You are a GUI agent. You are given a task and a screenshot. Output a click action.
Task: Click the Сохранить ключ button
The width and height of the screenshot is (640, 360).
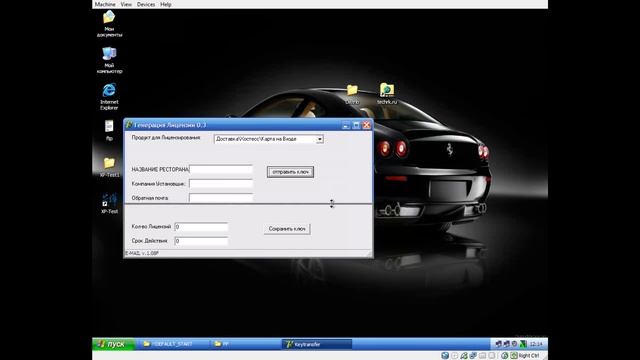(x=287, y=229)
